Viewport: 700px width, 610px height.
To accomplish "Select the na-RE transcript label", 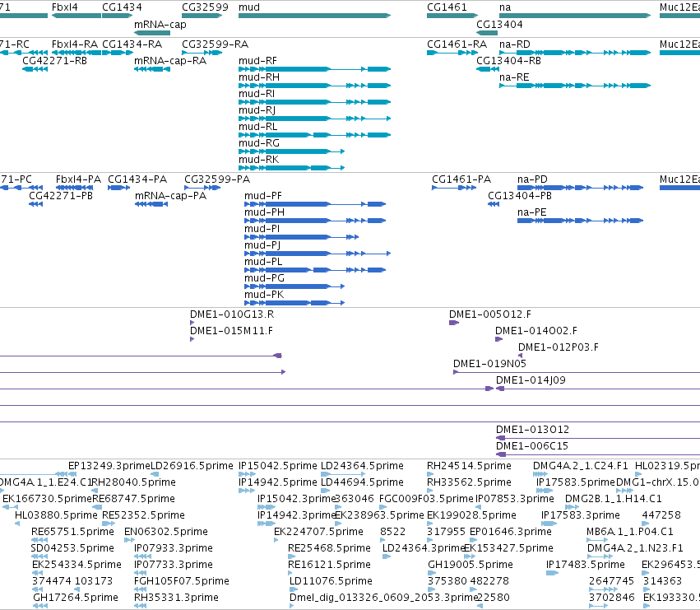I will tap(514, 77).
